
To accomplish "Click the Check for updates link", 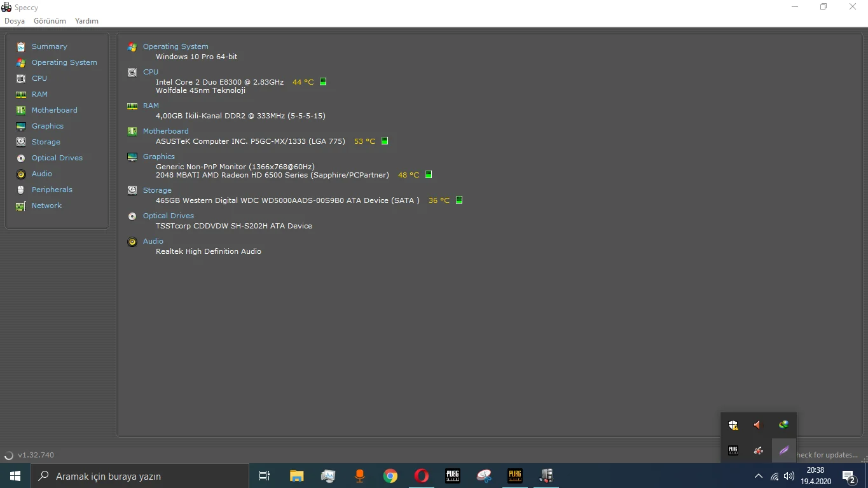I will [829, 455].
